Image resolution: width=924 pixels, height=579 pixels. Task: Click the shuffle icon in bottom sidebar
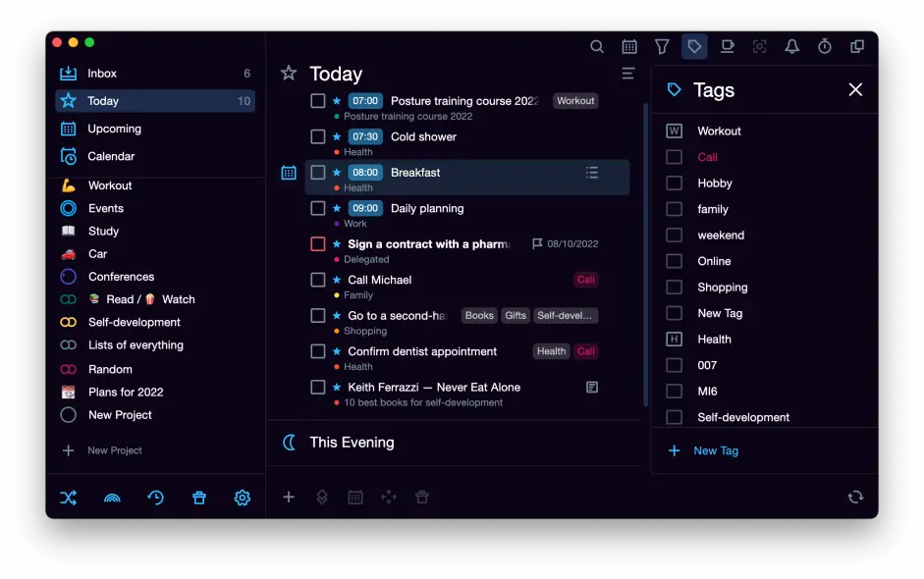68,498
